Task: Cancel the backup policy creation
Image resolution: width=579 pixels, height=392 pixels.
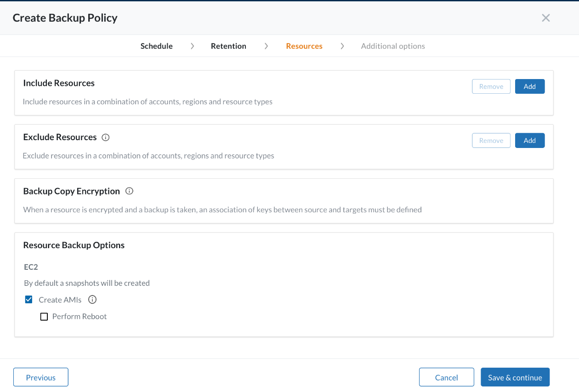Action: click(446, 377)
